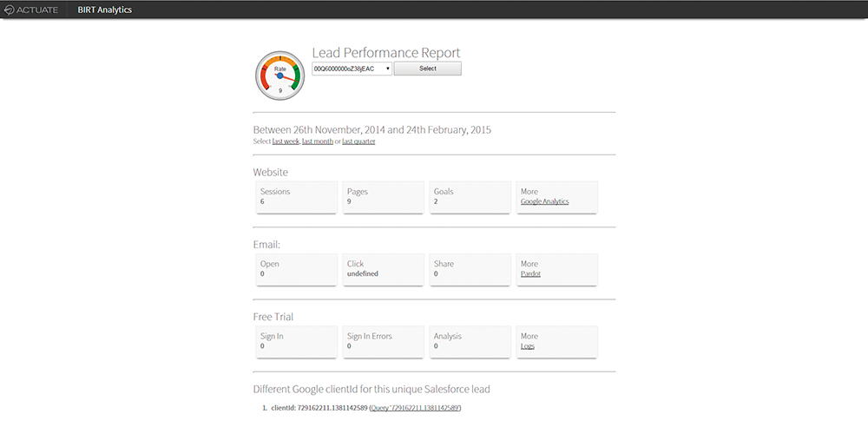Screen dimensions: 868x427
Task: Open the Google Analytics link
Action: (x=544, y=201)
